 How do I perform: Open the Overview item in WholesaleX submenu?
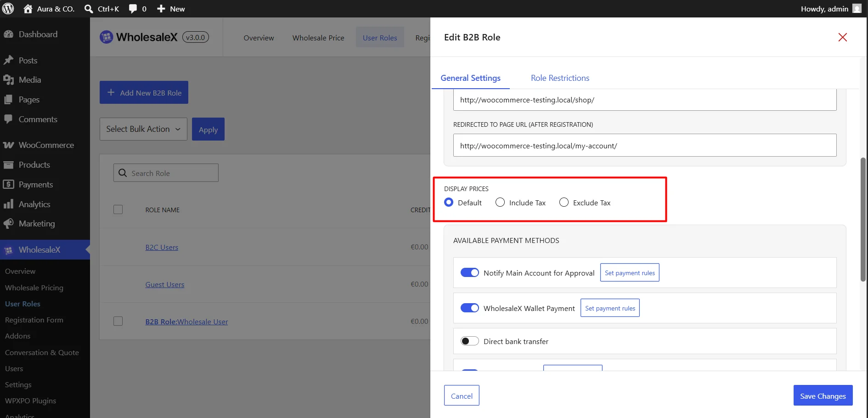(x=20, y=271)
